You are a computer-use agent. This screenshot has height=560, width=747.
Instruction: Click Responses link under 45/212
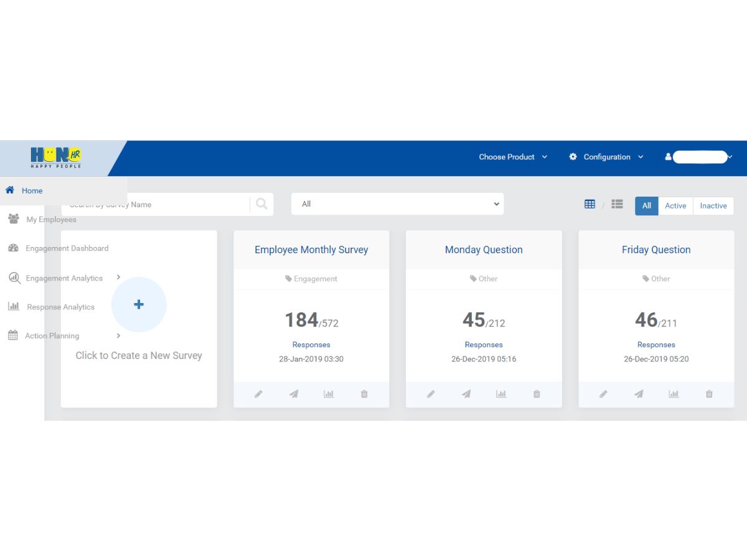pyautogui.click(x=484, y=345)
